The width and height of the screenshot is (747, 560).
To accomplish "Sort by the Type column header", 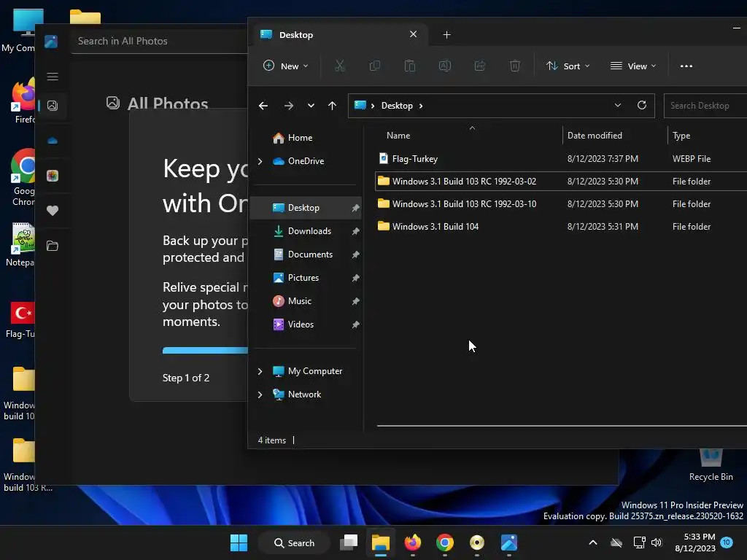I will tap(681, 136).
